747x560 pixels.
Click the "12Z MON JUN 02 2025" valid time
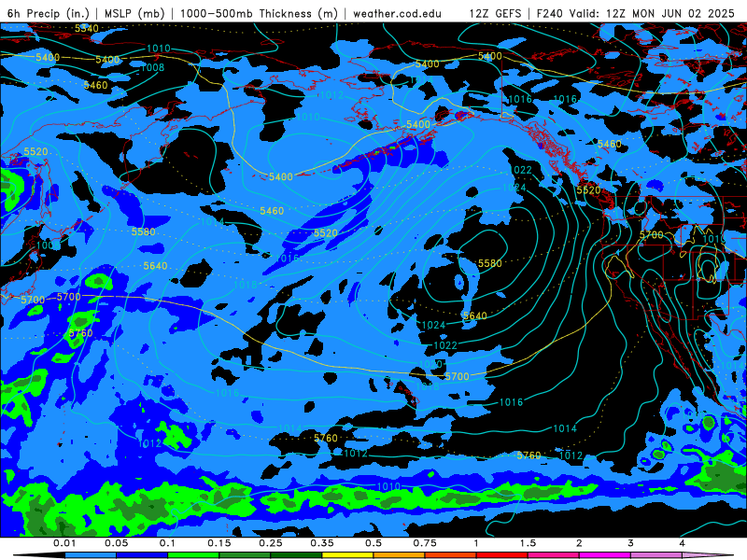pyautogui.click(x=670, y=13)
